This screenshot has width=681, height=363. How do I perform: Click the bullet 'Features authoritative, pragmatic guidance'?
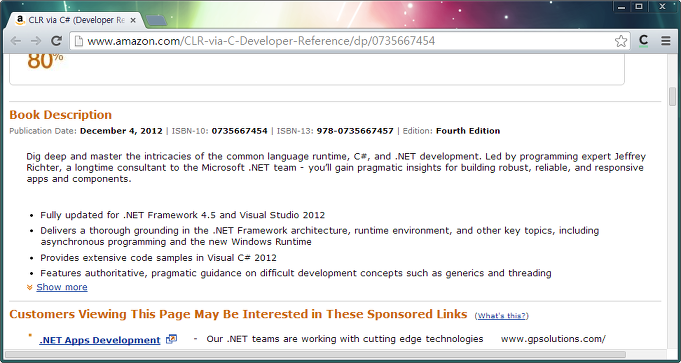pos(296,273)
